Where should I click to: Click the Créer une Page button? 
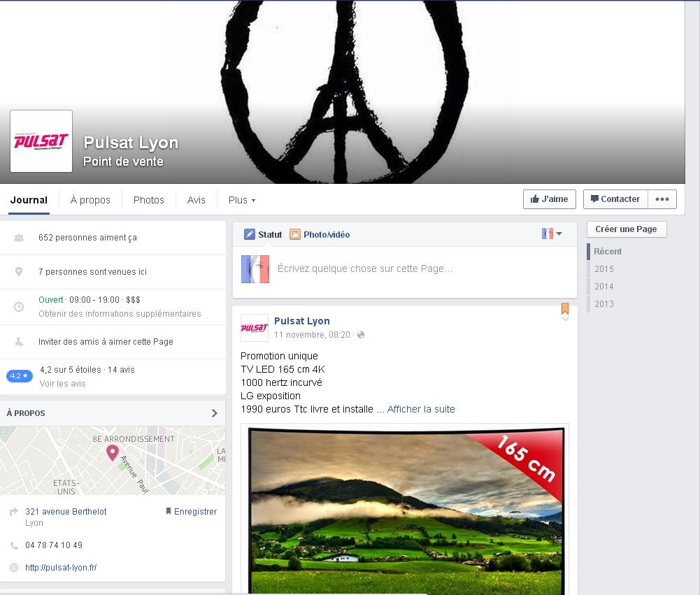pos(627,229)
